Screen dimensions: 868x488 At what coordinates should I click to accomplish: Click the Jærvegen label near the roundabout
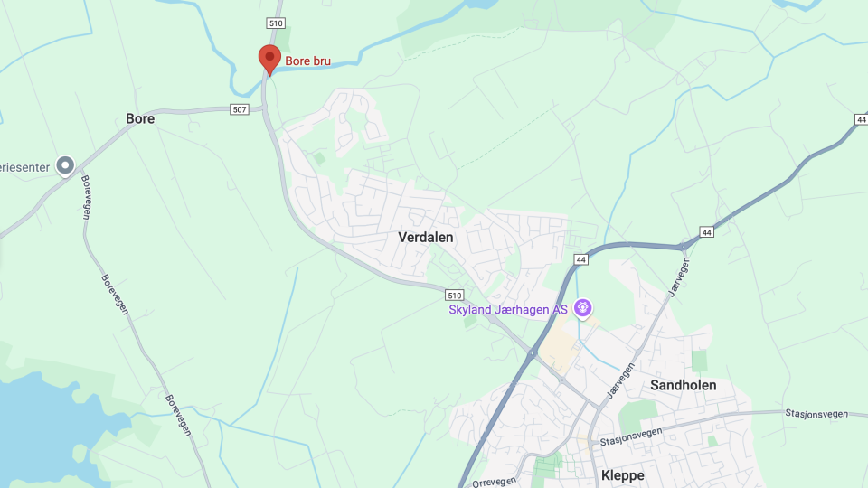[x=679, y=277]
